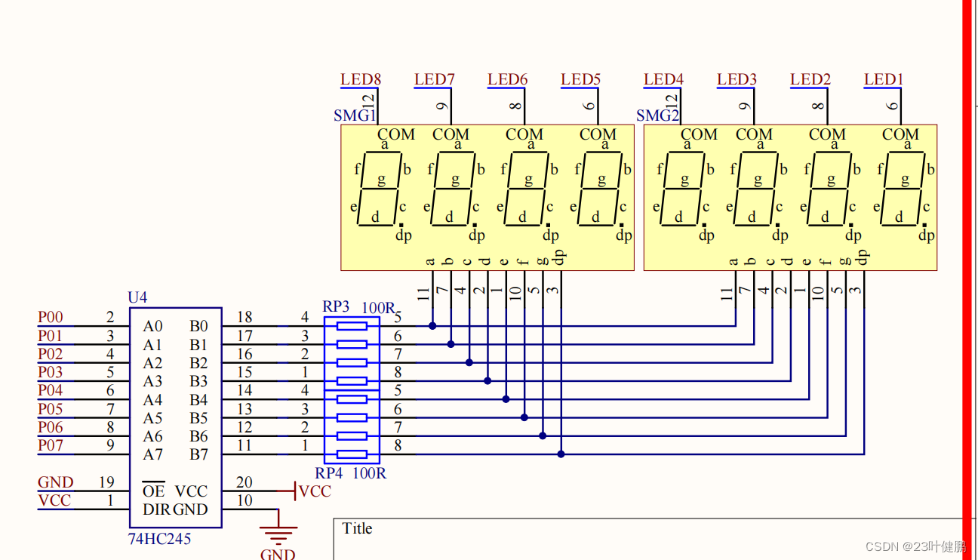Click the VCC net label at pin 1

(x=54, y=500)
